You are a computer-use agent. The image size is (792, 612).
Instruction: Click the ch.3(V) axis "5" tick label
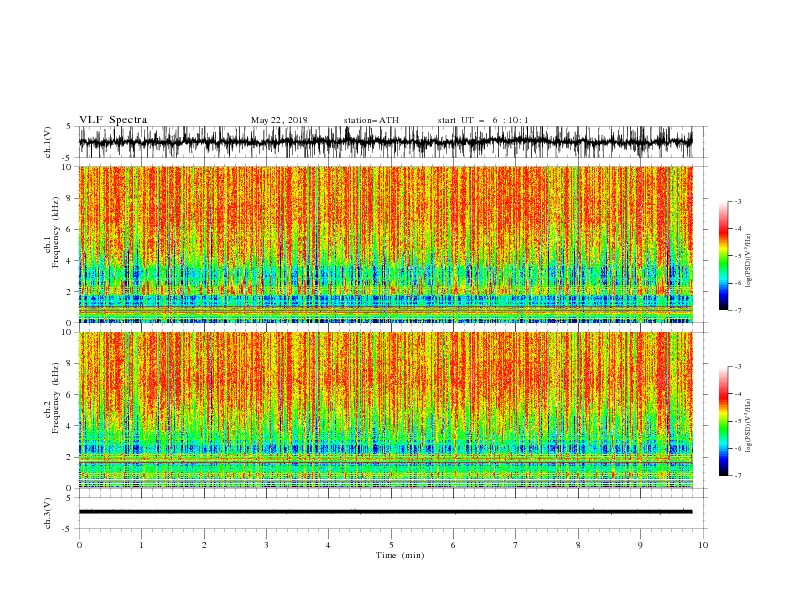pyautogui.click(x=69, y=498)
